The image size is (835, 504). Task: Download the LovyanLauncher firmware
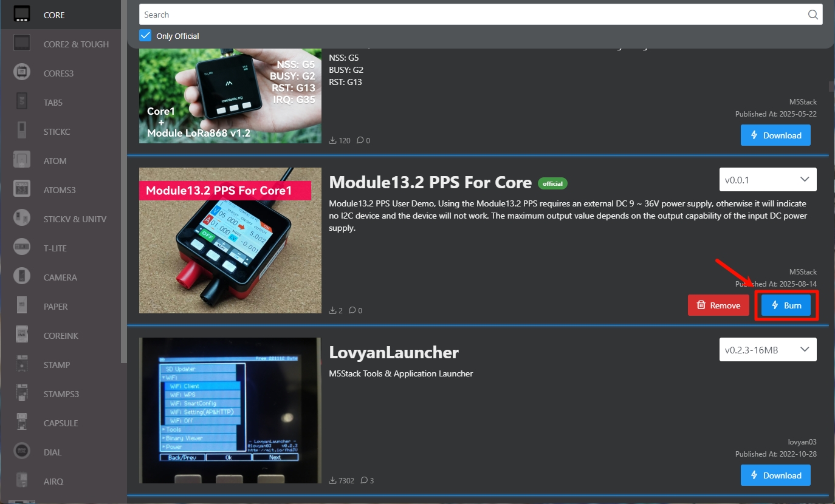(775, 475)
